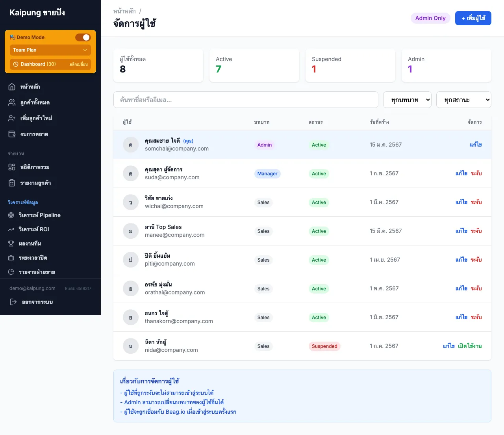The width and height of the screenshot is (504, 435).
Task: Click the name or email search field
Action: coord(246,100)
